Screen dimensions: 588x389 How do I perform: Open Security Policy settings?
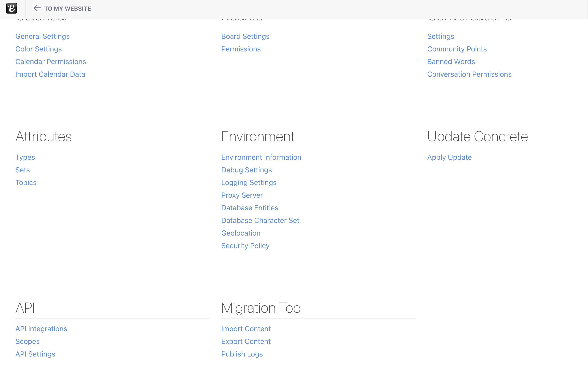(245, 246)
